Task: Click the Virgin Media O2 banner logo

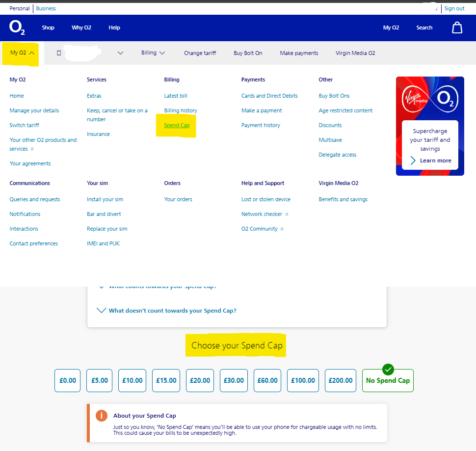Action: [430, 99]
